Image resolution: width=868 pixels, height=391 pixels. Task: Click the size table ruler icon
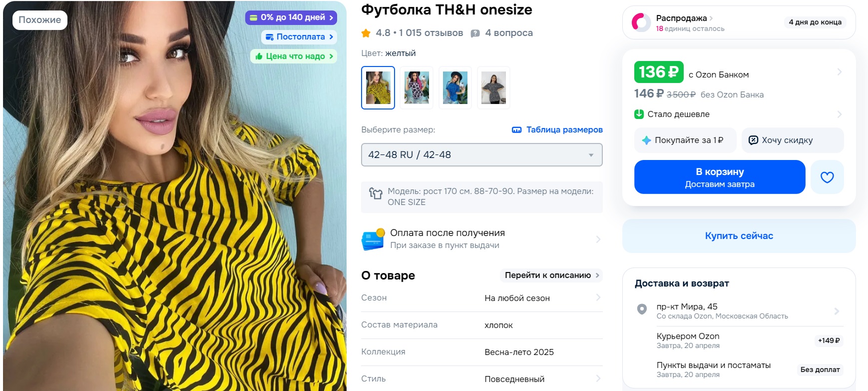click(x=516, y=130)
